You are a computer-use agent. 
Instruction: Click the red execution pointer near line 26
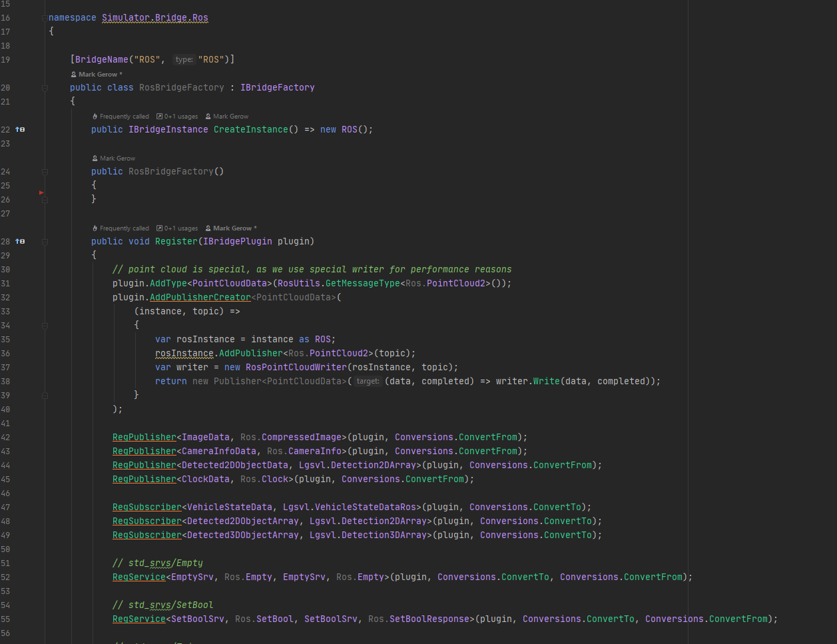coord(41,192)
